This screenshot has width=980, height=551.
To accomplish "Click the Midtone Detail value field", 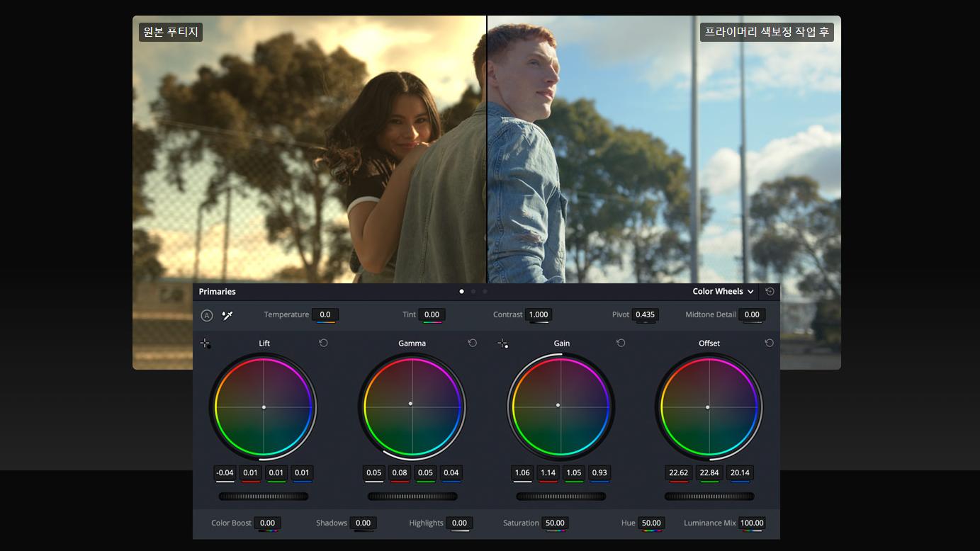I will click(752, 314).
